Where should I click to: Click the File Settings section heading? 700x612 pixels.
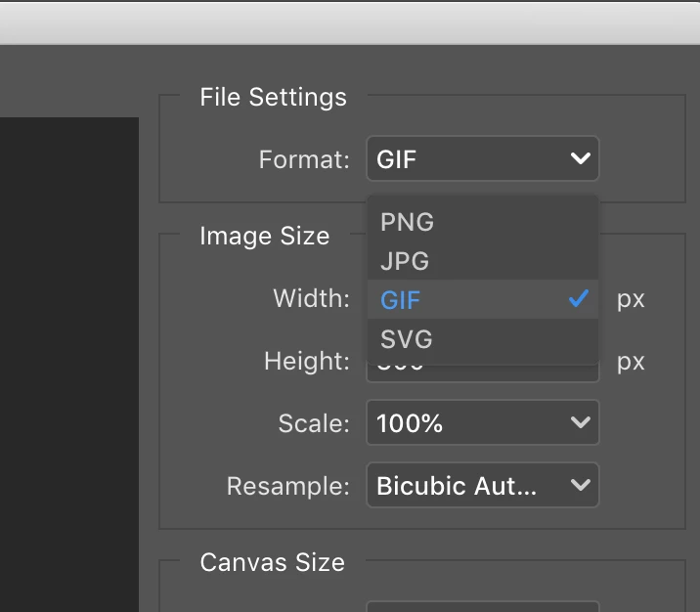tap(273, 98)
